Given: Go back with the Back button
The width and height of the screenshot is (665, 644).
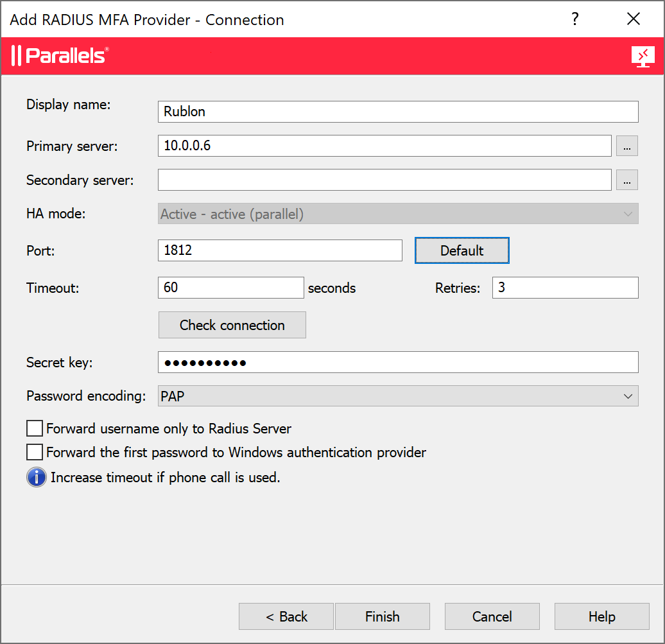Looking at the screenshot, I should coord(286,616).
